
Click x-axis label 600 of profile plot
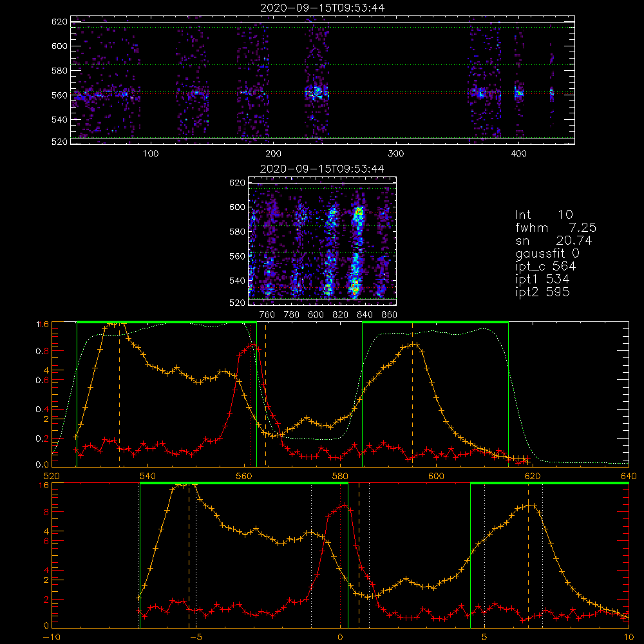436,476
